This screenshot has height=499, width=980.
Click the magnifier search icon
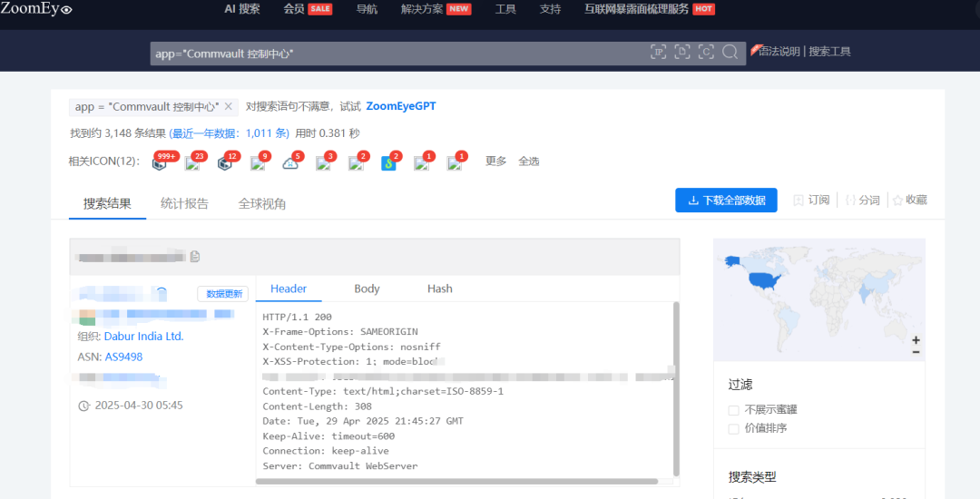tap(730, 52)
